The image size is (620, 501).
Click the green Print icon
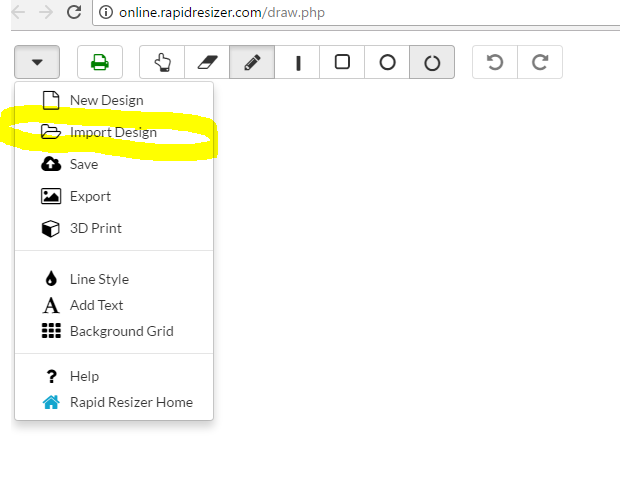100,62
